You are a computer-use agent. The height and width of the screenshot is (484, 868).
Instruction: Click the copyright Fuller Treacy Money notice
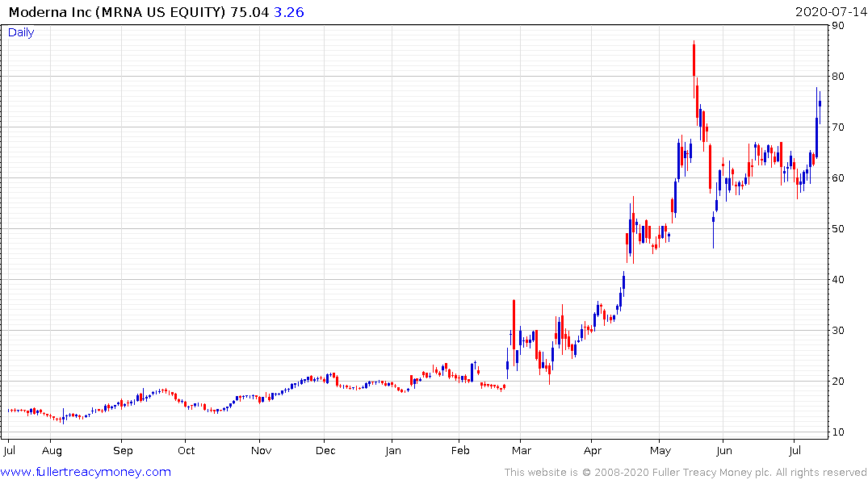pos(686,473)
